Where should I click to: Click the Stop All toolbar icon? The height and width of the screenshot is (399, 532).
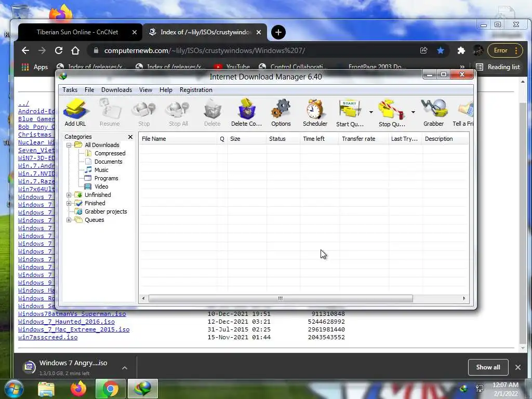tap(178, 113)
